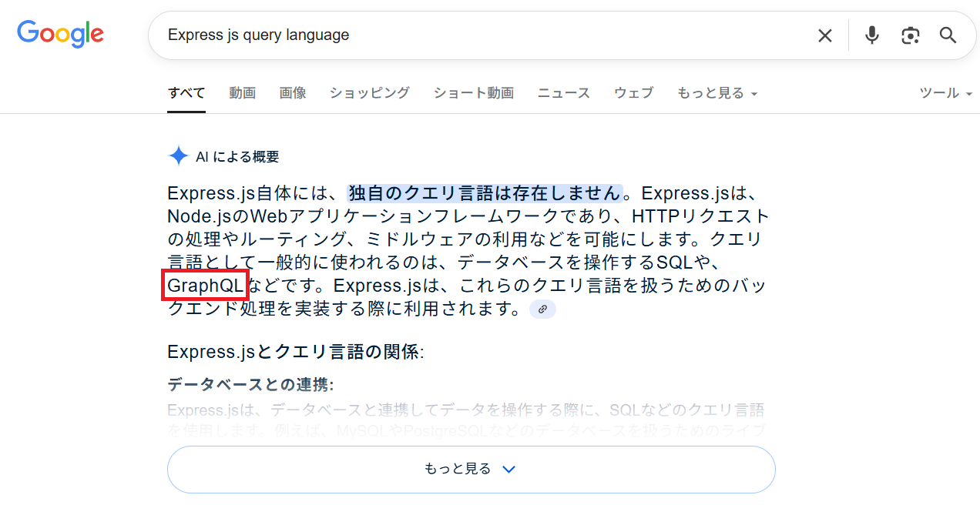Clear the search box with X icon
The width and height of the screenshot is (980, 505).
(824, 35)
